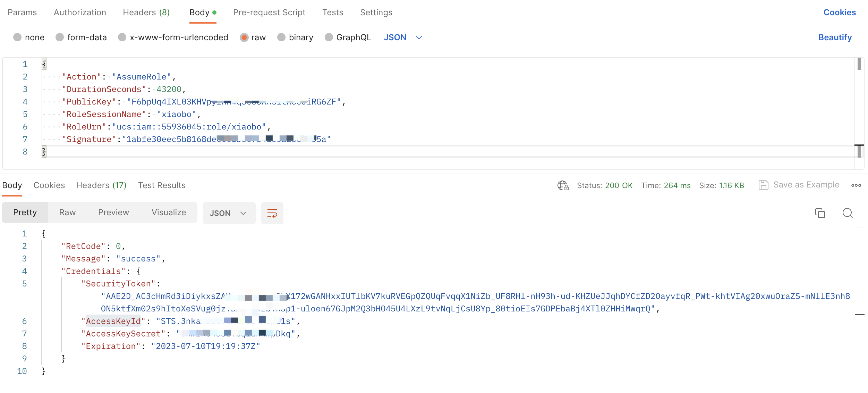
Task: Open search in response with magnifier icon
Action: pos(848,213)
